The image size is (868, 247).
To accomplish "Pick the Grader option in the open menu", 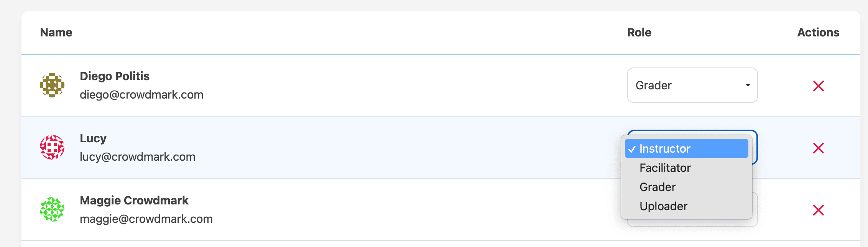I will click(x=657, y=187).
